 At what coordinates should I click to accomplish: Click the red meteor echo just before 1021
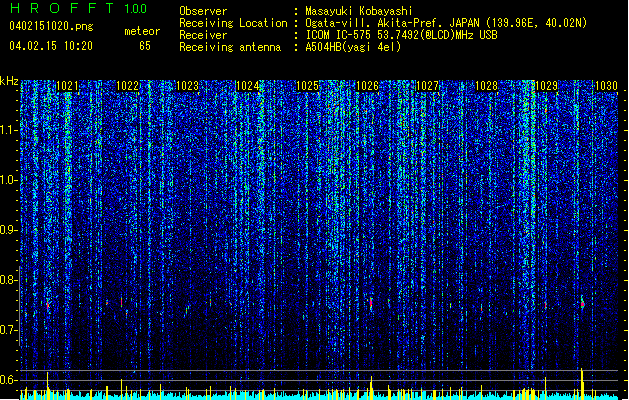48,305
